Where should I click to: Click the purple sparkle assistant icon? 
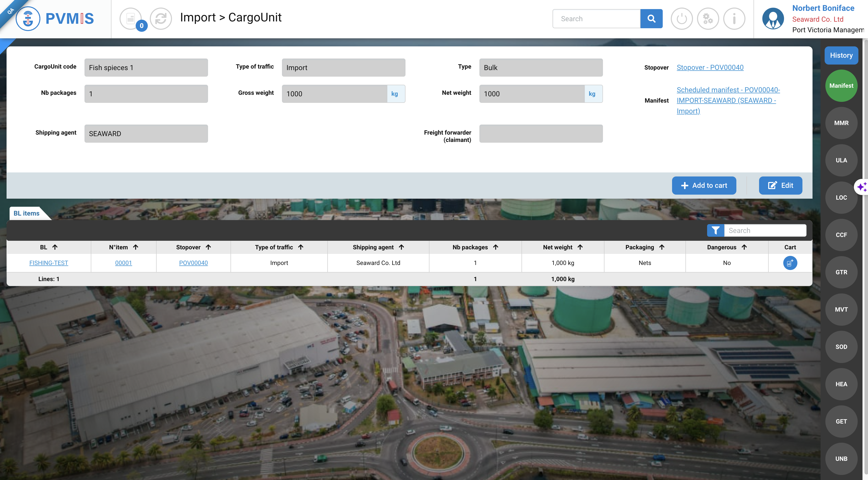[862, 187]
